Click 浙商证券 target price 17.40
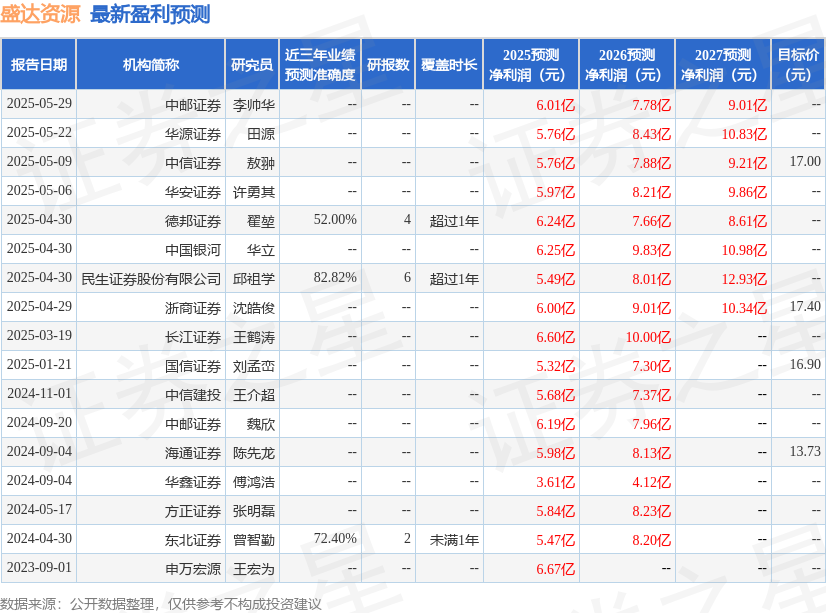 coord(805,306)
